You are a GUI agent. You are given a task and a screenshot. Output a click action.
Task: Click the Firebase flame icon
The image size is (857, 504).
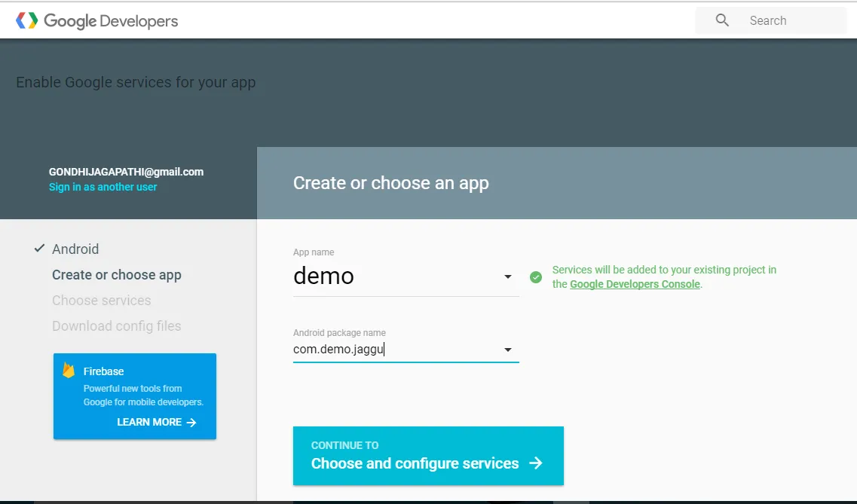(x=69, y=370)
